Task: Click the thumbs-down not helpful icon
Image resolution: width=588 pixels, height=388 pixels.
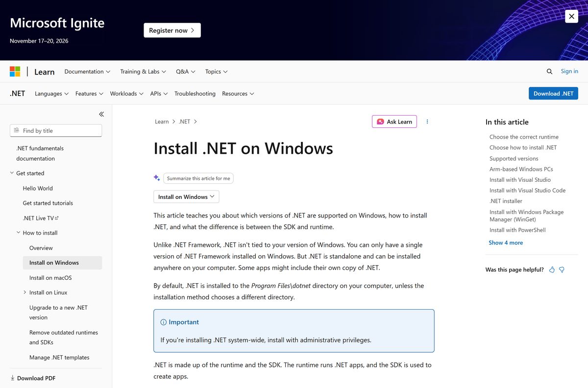Action: coord(562,269)
